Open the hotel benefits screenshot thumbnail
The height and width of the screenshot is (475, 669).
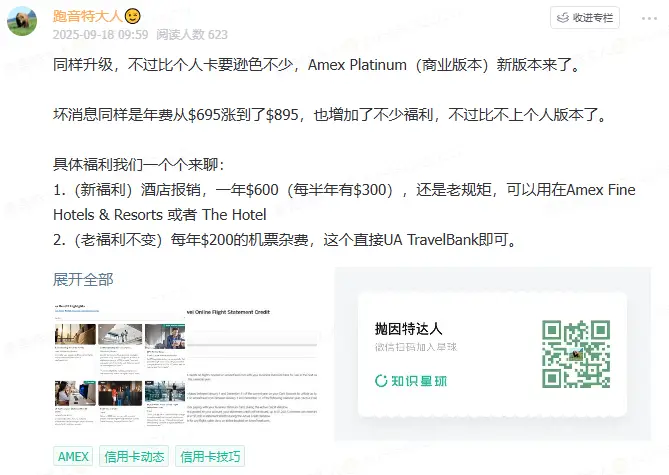click(x=116, y=368)
